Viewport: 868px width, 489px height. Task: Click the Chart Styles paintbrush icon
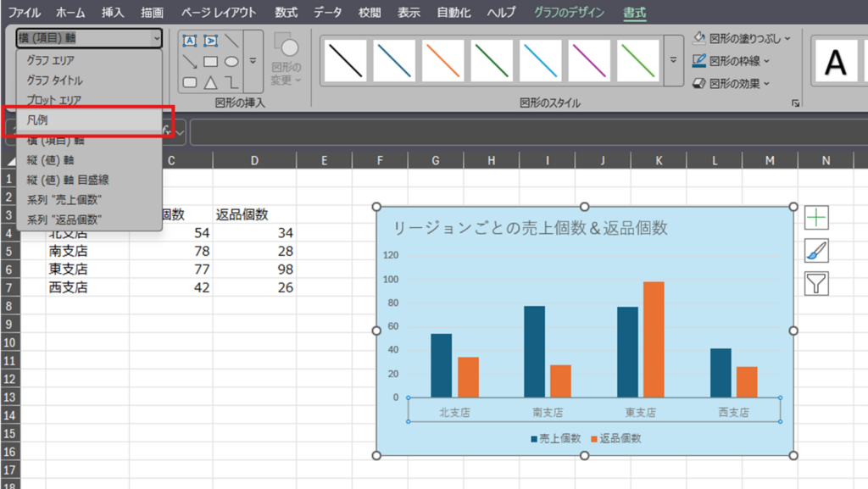(816, 251)
